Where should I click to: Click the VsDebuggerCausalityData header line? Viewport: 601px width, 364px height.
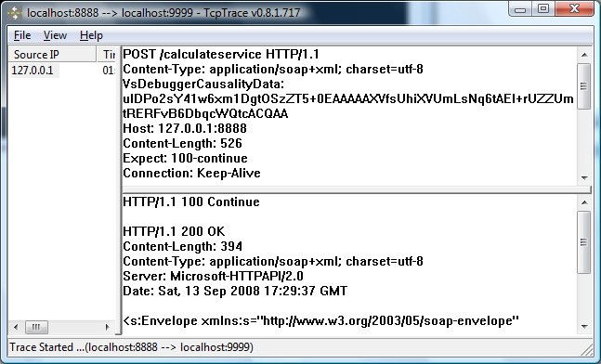(x=203, y=84)
